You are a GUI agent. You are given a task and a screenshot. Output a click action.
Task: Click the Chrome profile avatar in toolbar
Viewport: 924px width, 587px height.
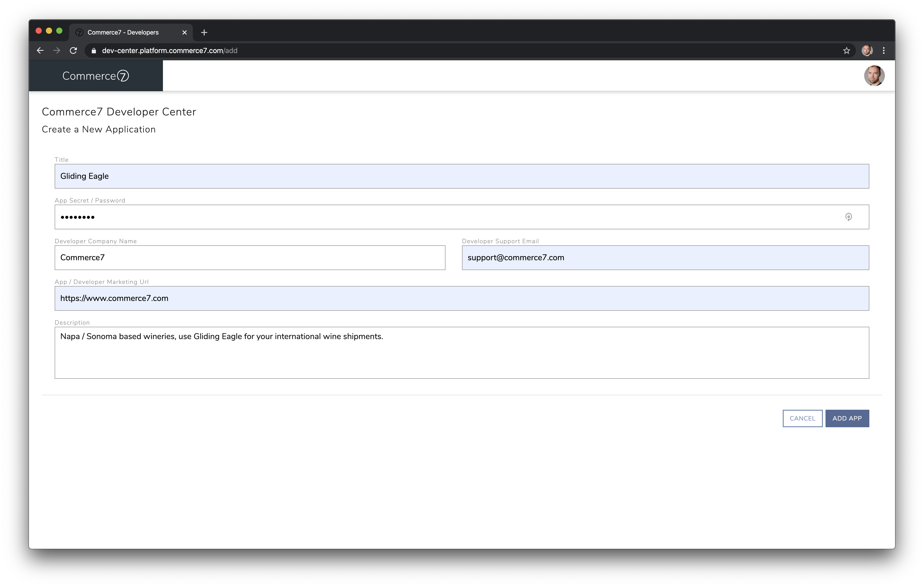(x=867, y=51)
